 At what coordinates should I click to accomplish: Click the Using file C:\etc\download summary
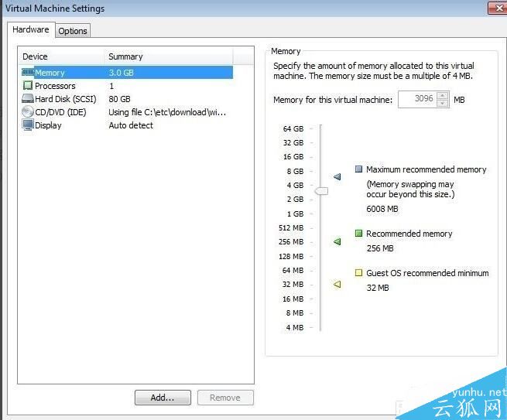point(167,112)
